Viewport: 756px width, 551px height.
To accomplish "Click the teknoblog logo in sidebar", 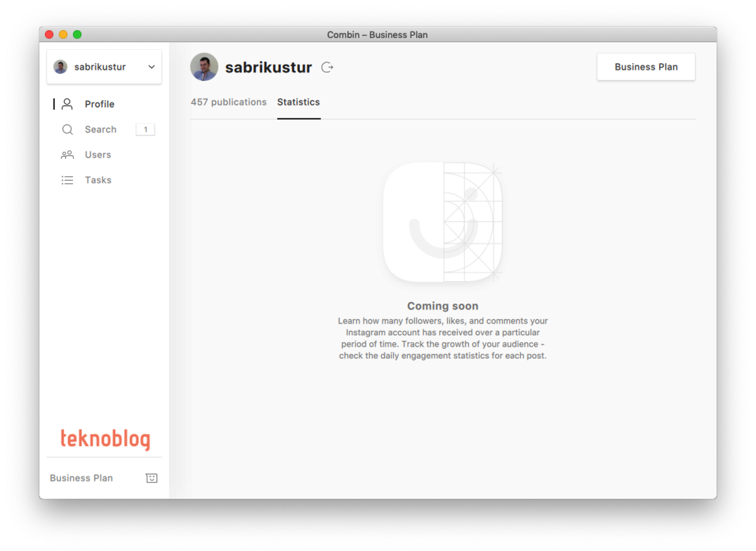I will (x=105, y=439).
